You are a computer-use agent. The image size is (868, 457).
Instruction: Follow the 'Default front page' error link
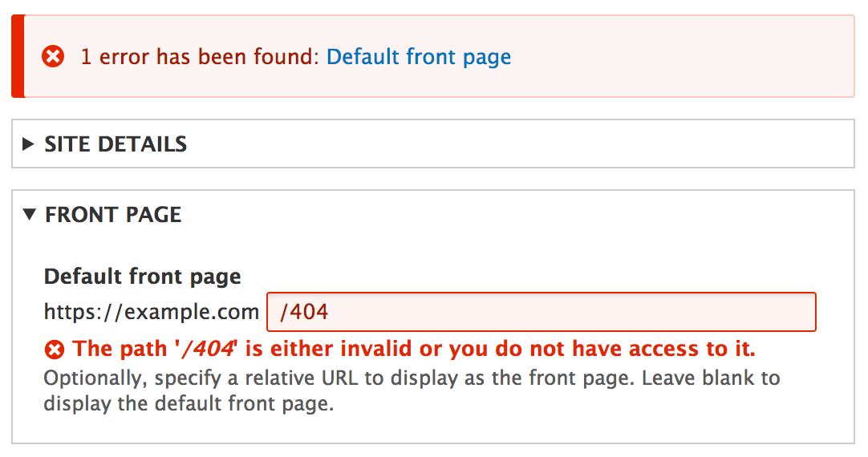(x=418, y=57)
